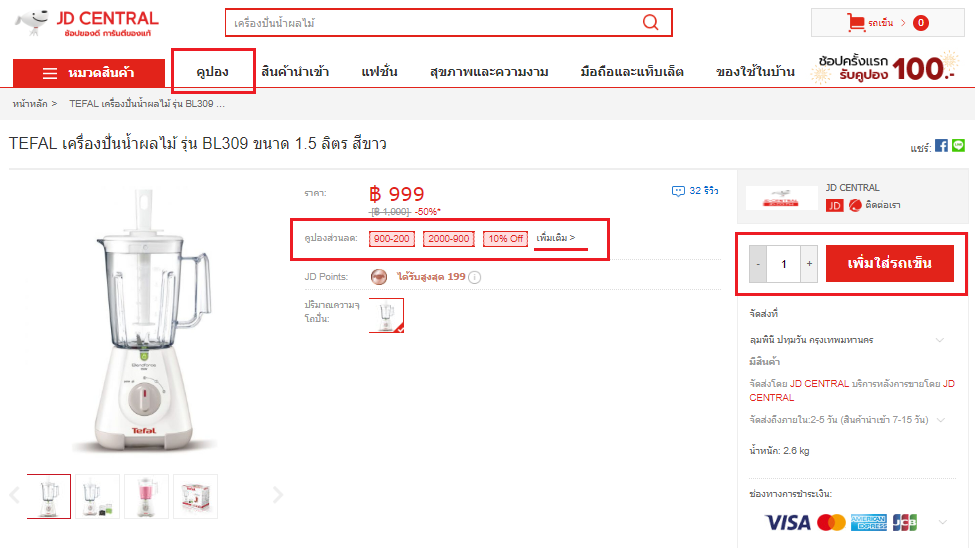Click the product title TEFAL BL309

(198, 144)
